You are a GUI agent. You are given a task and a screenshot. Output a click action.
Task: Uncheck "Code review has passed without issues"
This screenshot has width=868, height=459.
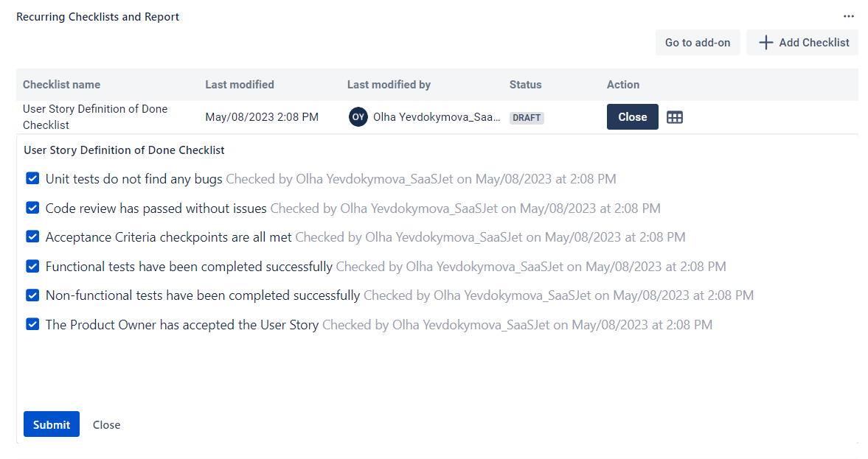[x=32, y=208]
